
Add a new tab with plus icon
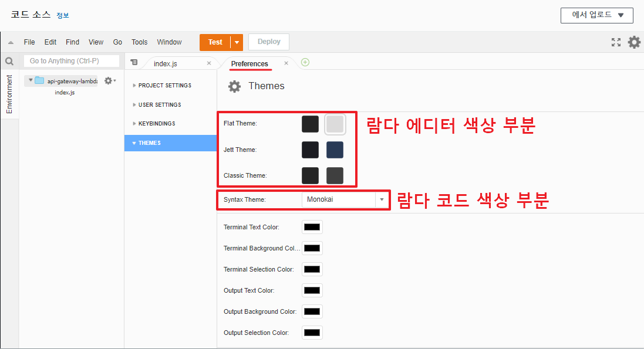pos(305,62)
